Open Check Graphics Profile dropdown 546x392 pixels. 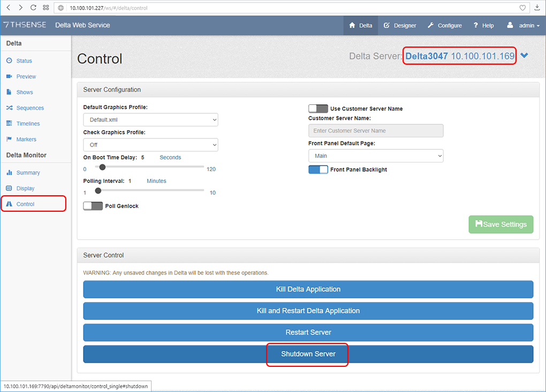(150, 145)
